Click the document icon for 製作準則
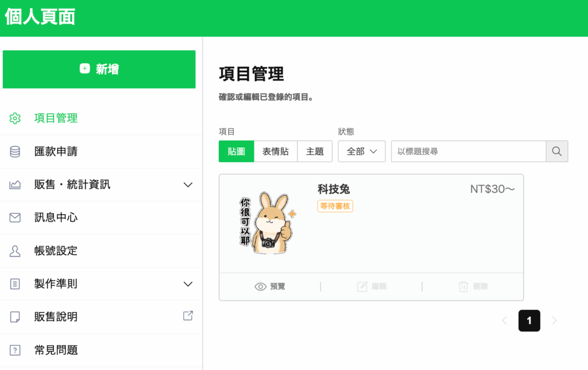588x370 pixels. [15, 284]
